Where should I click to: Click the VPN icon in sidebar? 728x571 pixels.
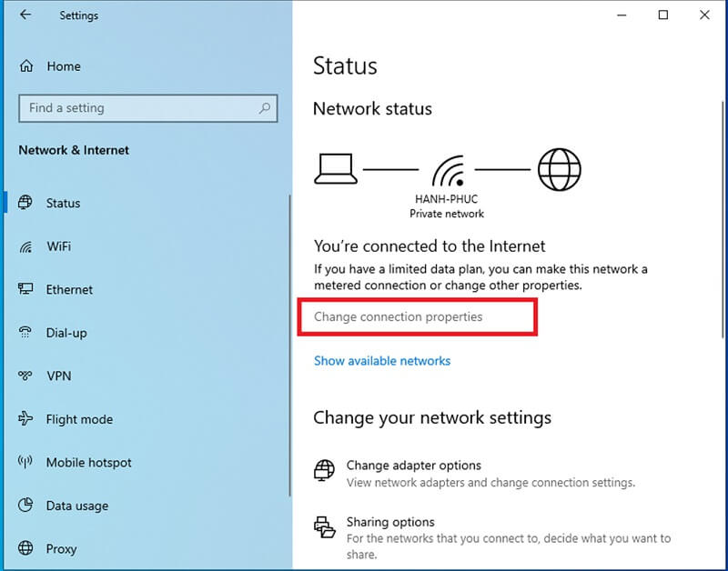26,376
